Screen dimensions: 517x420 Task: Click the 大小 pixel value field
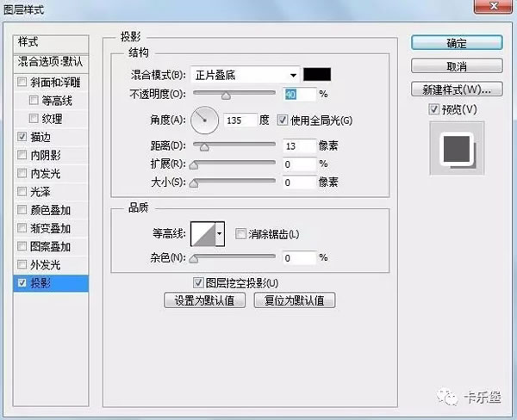pyautogui.click(x=299, y=182)
